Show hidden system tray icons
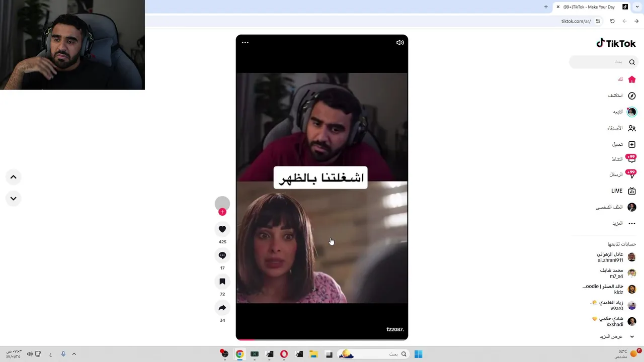Screen dimensions: 644x362 coord(74,354)
